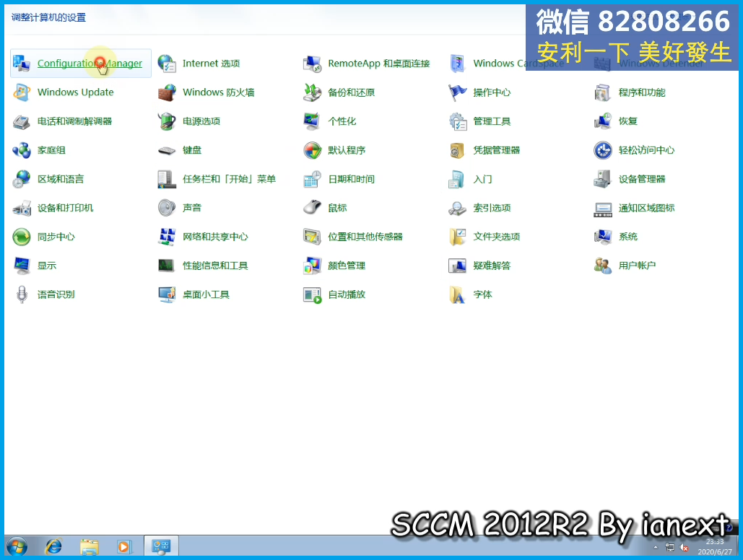Open the 颜色管理 link

[347, 266]
